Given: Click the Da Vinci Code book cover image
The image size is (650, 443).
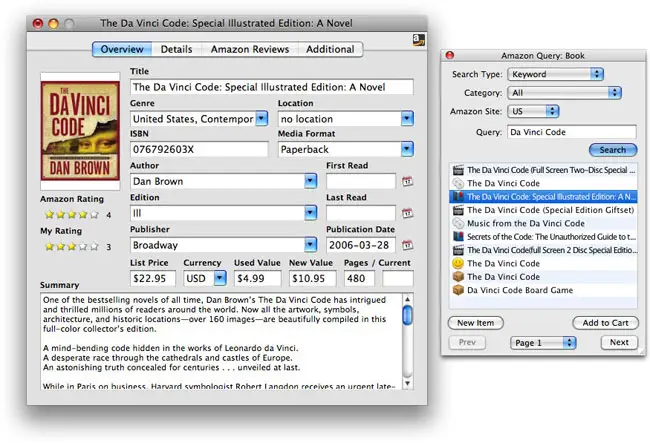Looking at the screenshot, I should 80,131.
